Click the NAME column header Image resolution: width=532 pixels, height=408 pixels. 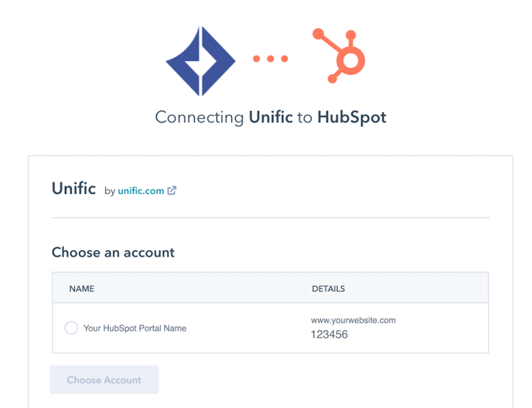click(x=81, y=289)
